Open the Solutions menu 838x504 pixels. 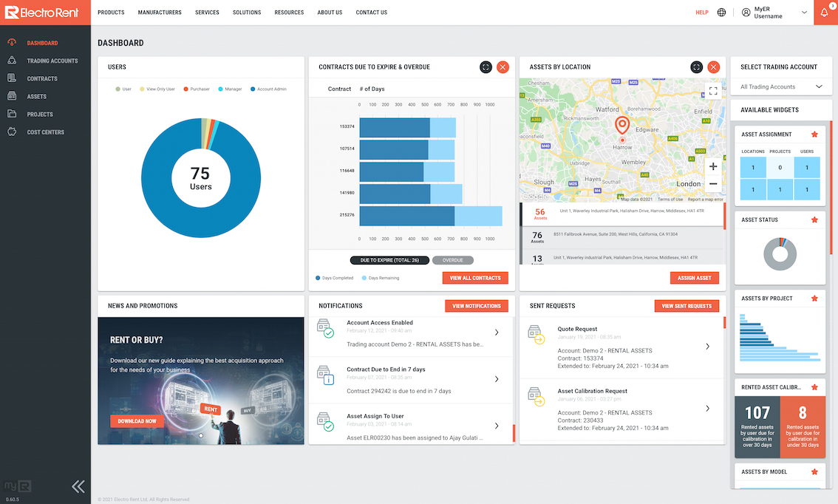pyautogui.click(x=247, y=13)
